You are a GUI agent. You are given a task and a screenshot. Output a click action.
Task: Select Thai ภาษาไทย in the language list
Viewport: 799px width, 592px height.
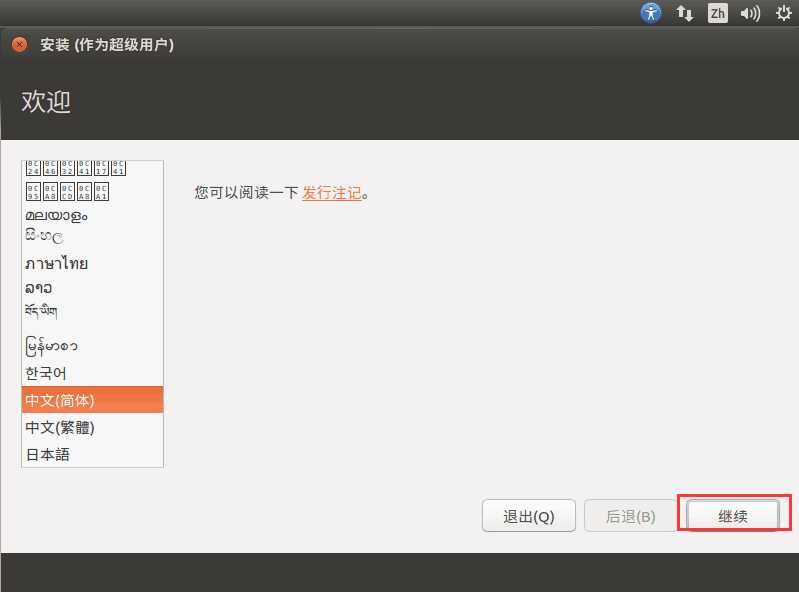click(x=92, y=263)
